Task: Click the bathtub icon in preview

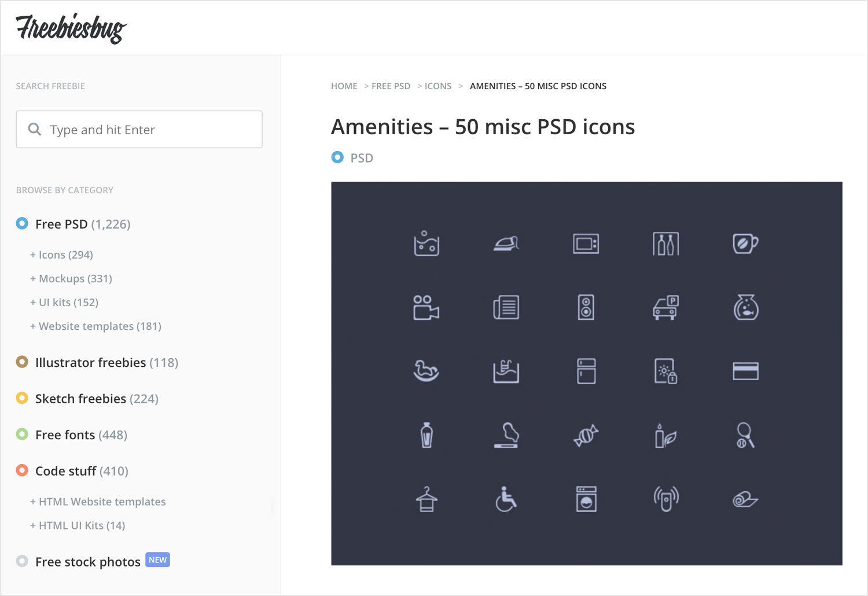Action: coord(426,244)
